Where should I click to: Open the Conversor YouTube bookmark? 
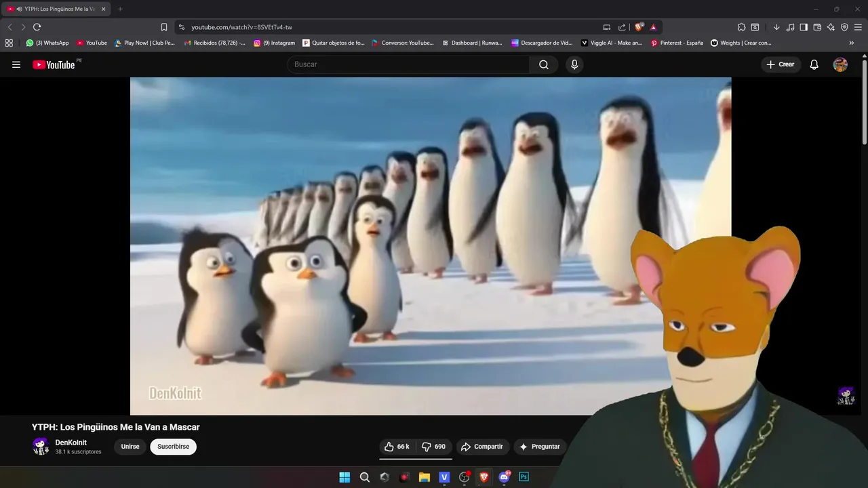403,43
